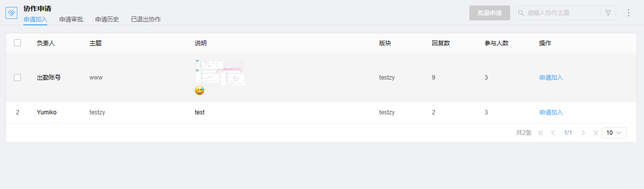644x189 pixels.
Task: Click the 协作申请 app logo icon
Action: pyautogui.click(x=11, y=13)
